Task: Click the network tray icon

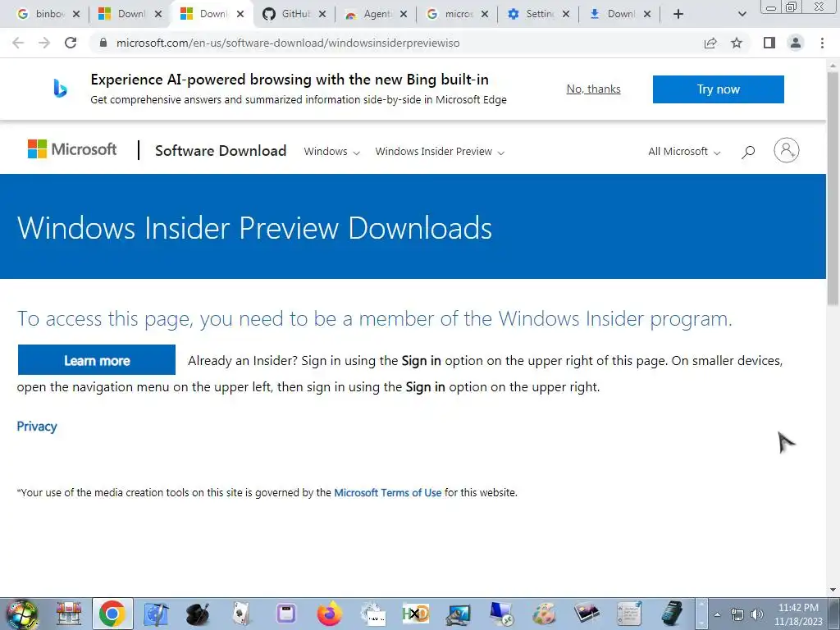Action: click(x=737, y=615)
